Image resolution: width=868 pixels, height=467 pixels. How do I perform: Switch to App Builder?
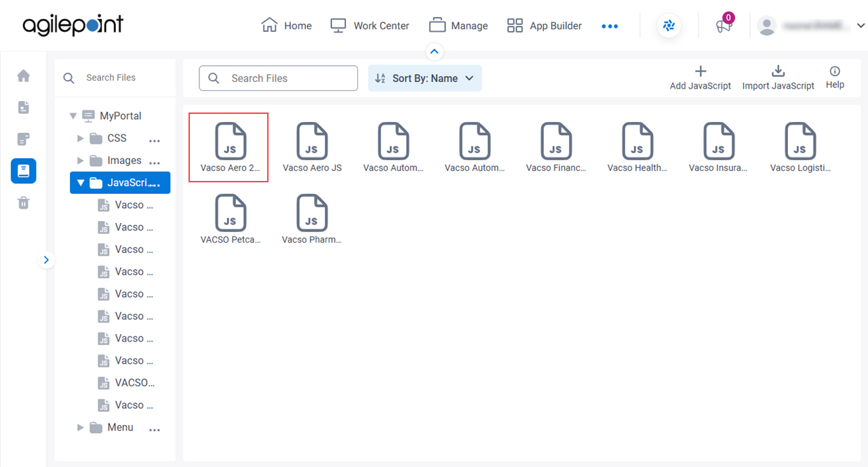tap(545, 26)
